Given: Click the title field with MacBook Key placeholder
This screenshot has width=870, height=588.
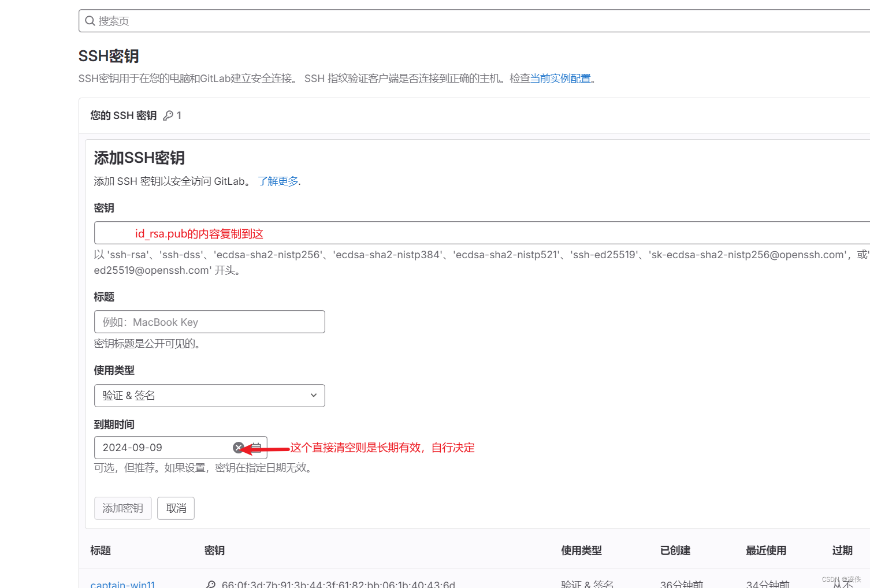Looking at the screenshot, I should (209, 322).
